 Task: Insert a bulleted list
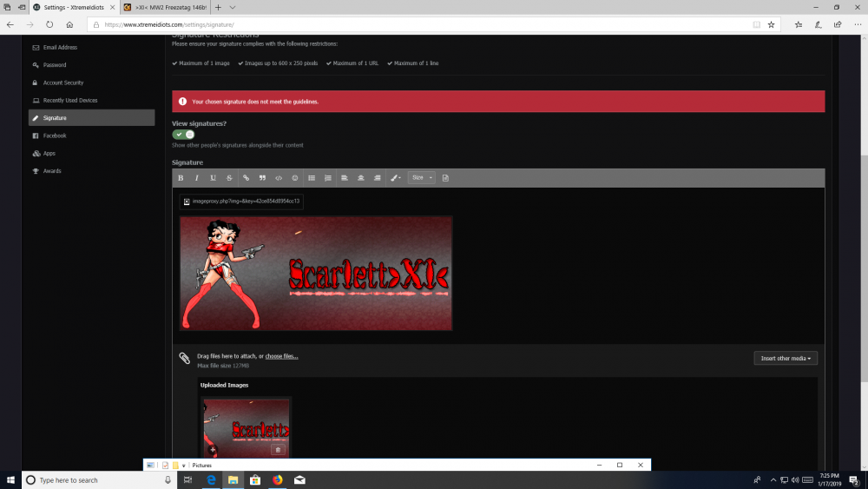pos(312,178)
